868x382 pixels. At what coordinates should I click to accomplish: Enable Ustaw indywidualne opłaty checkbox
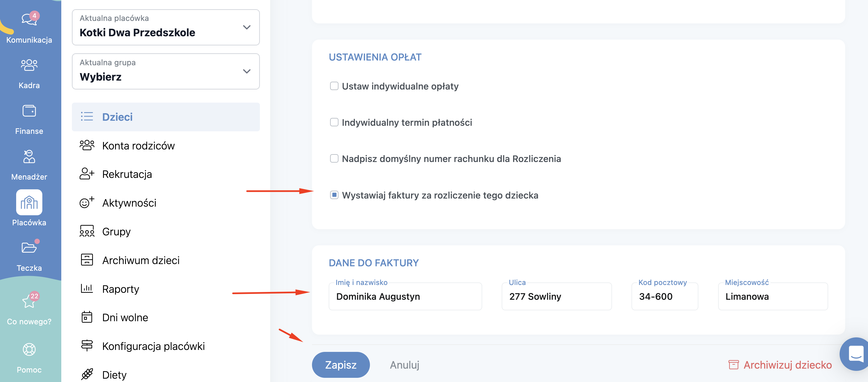pyautogui.click(x=334, y=86)
